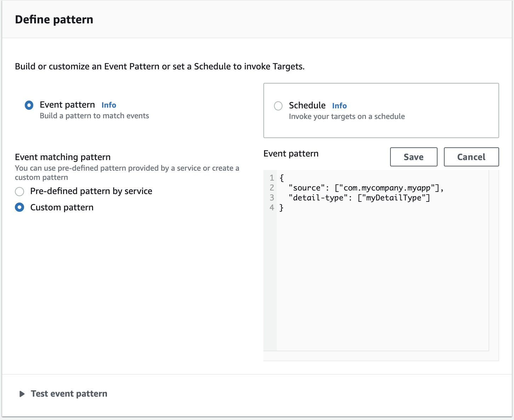Open Info link next to Schedule
The image size is (514, 420).
339,106
